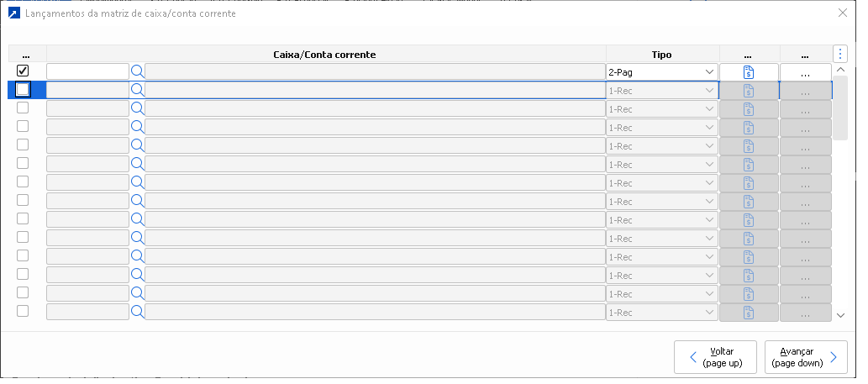Tick the checkbox in the third row
Screen dimensions: 868x384
(23, 108)
